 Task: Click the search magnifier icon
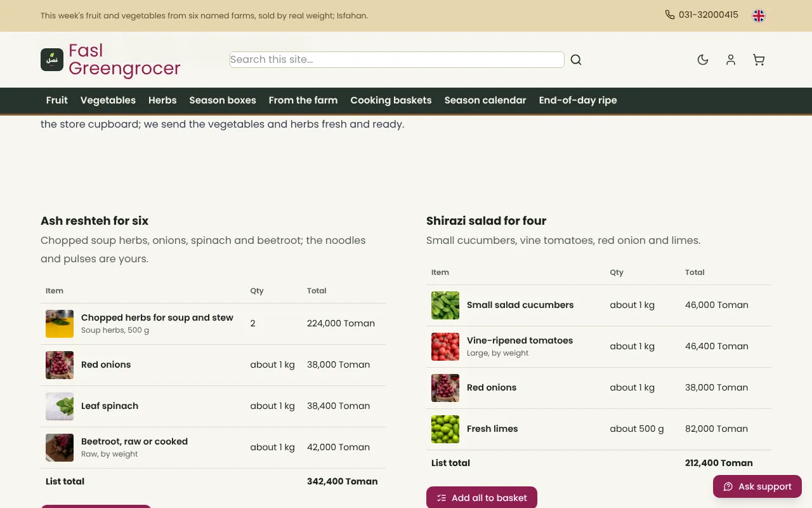click(x=576, y=60)
